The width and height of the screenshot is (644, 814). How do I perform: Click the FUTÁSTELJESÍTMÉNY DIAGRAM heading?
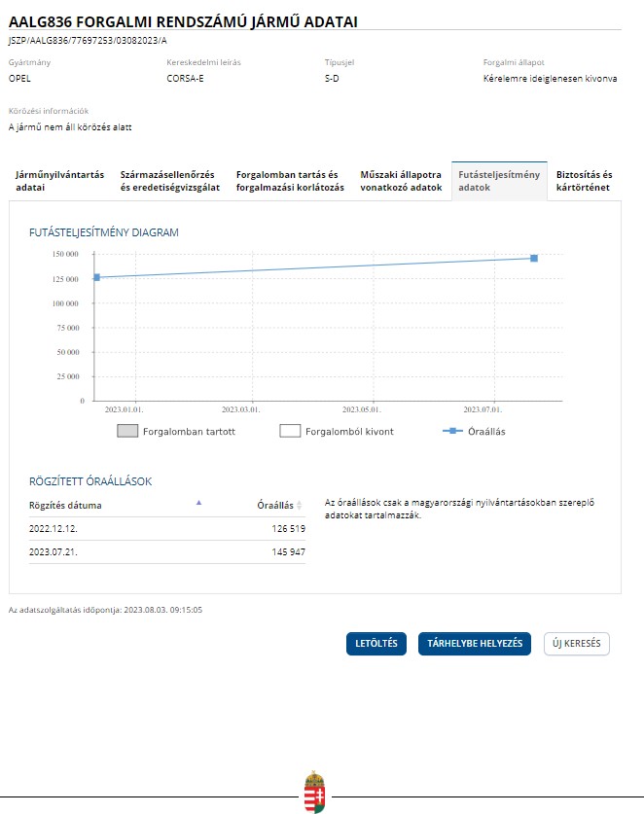click(x=104, y=232)
